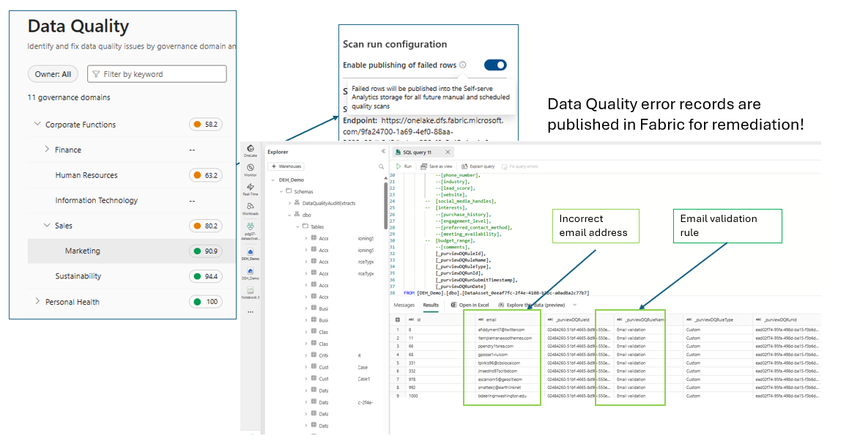Select the Human Resources domain row
This screenshot has width=860, height=447.
(x=132, y=175)
